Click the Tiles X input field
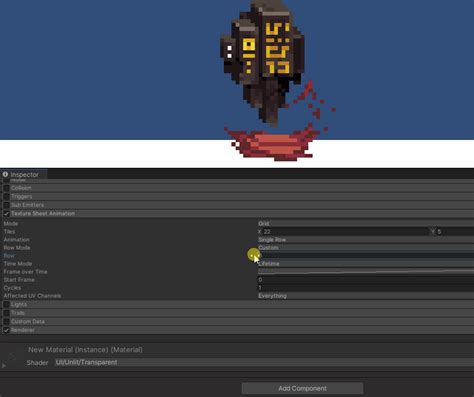The height and width of the screenshot is (397, 474). (345, 232)
